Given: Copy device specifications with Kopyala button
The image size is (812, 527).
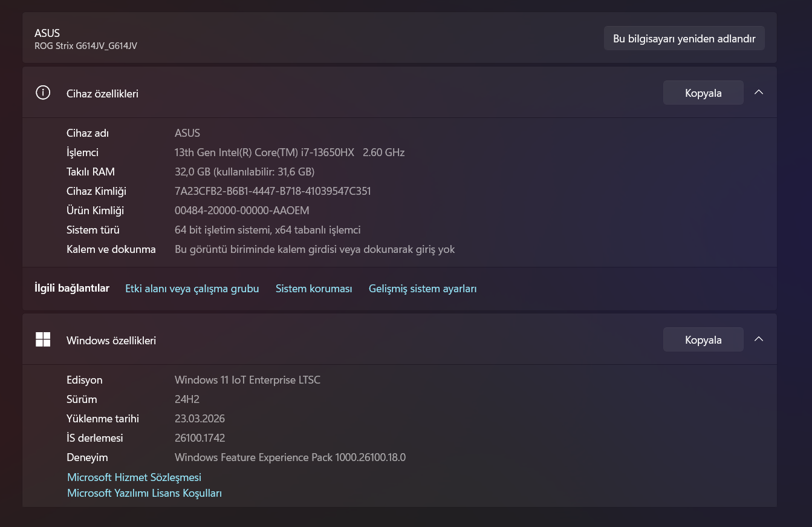Looking at the screenshot, I should [703, 93].
